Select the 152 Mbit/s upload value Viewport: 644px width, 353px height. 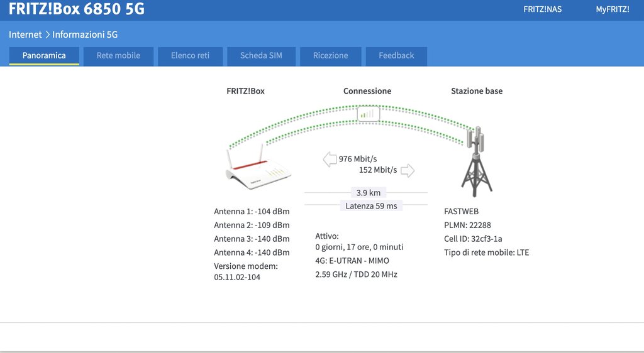pos(378,170)
